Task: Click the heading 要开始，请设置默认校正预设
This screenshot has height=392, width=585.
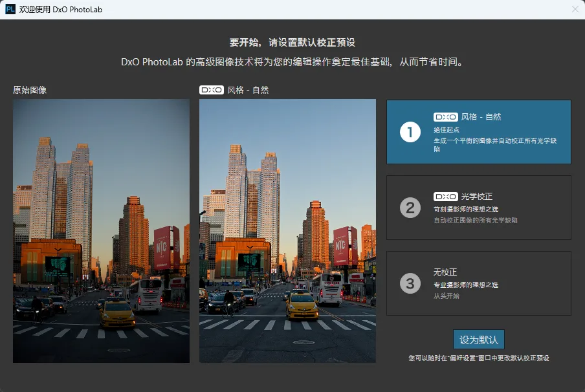Action: [292, 43]
